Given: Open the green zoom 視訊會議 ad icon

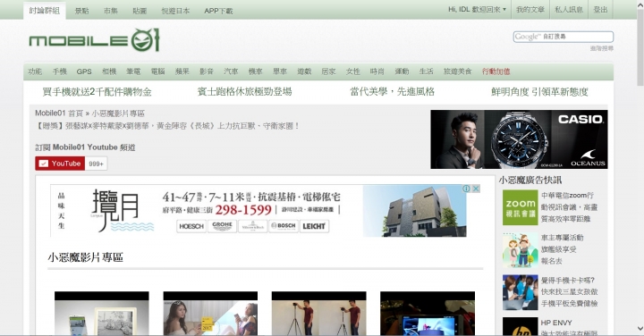Looking at the screenshot, I should (x=520, y=207).
